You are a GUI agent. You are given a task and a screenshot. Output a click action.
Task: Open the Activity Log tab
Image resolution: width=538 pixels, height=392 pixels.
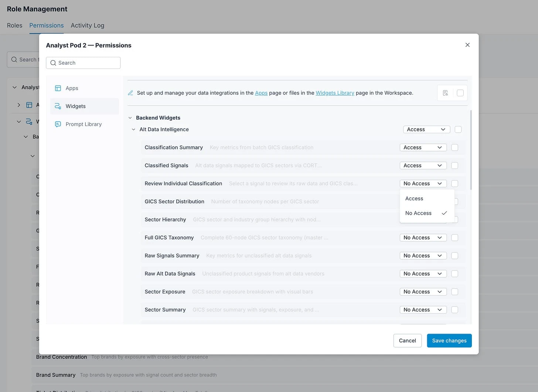point(87,25)
